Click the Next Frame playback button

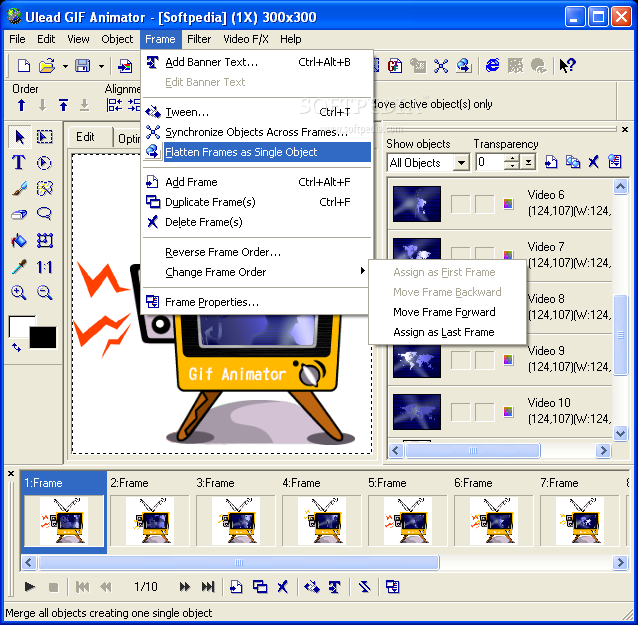[x=184, y=586]
